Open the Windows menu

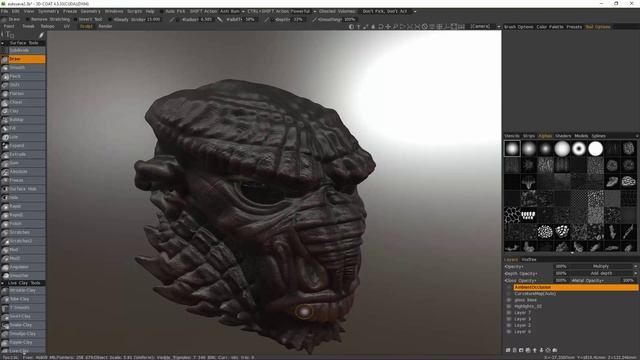coord(114,11)
